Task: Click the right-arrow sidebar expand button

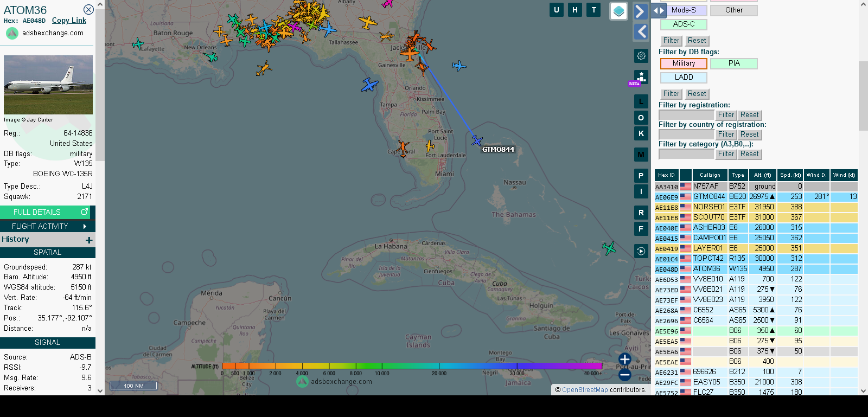Action: point(641,11)
